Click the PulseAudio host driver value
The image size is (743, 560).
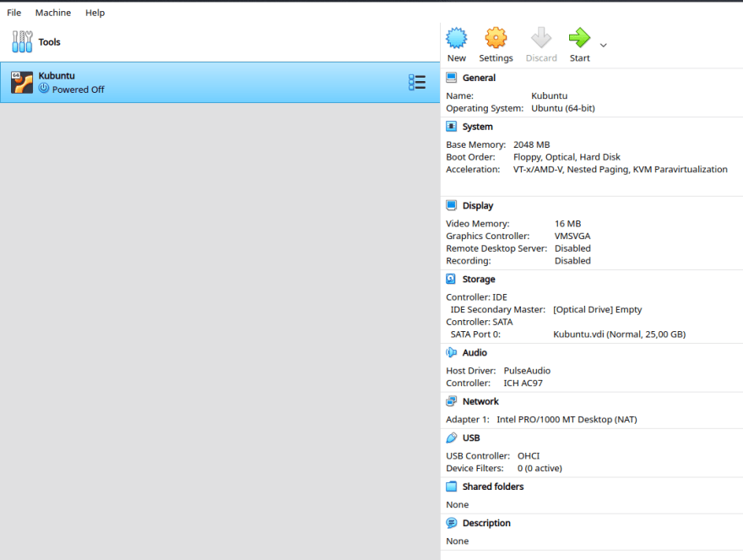(527, 371)
